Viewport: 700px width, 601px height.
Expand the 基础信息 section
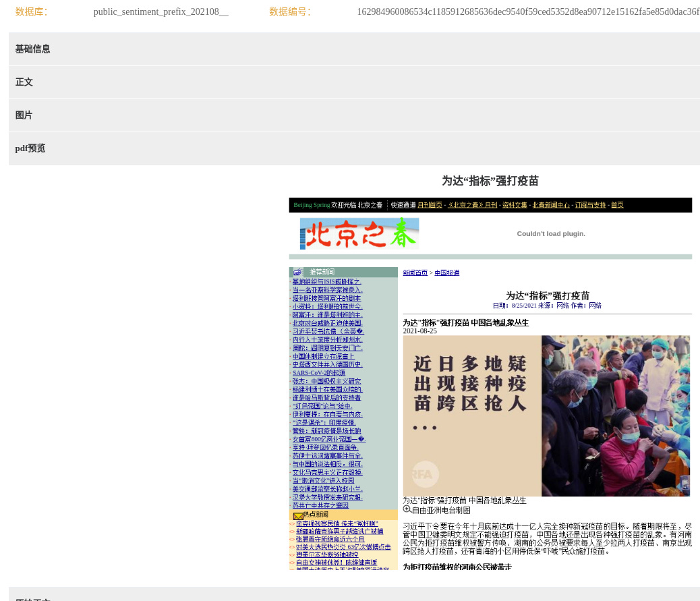point(354,49)
